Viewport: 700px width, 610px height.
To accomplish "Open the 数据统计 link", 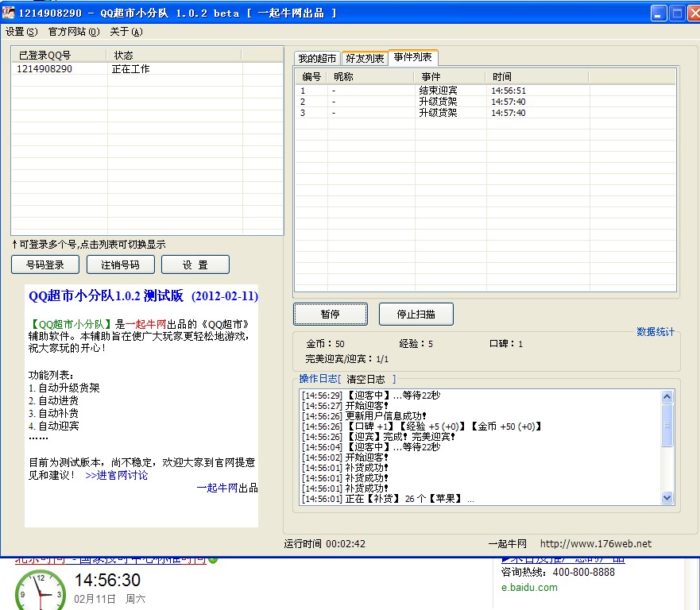I will tap(655, 332).
